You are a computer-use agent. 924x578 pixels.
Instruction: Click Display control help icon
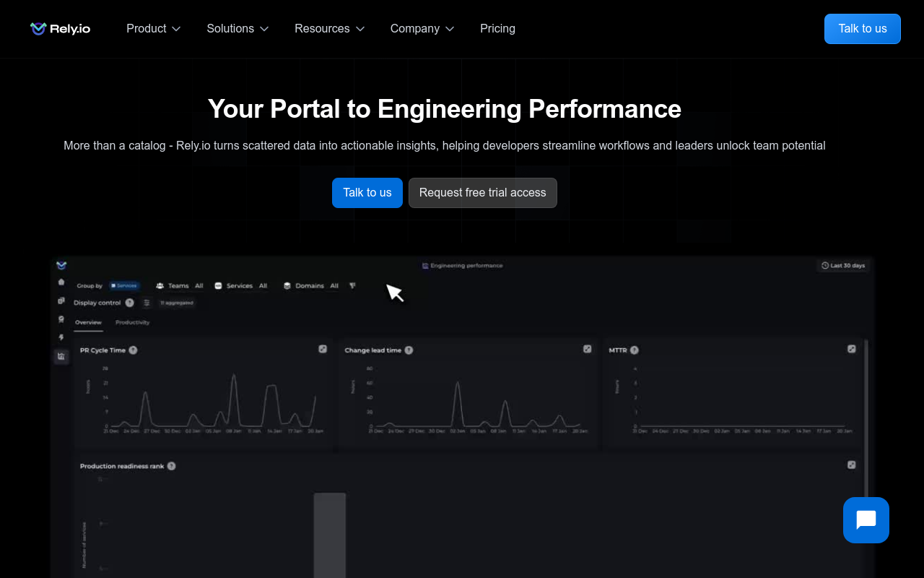coord(129,303)
